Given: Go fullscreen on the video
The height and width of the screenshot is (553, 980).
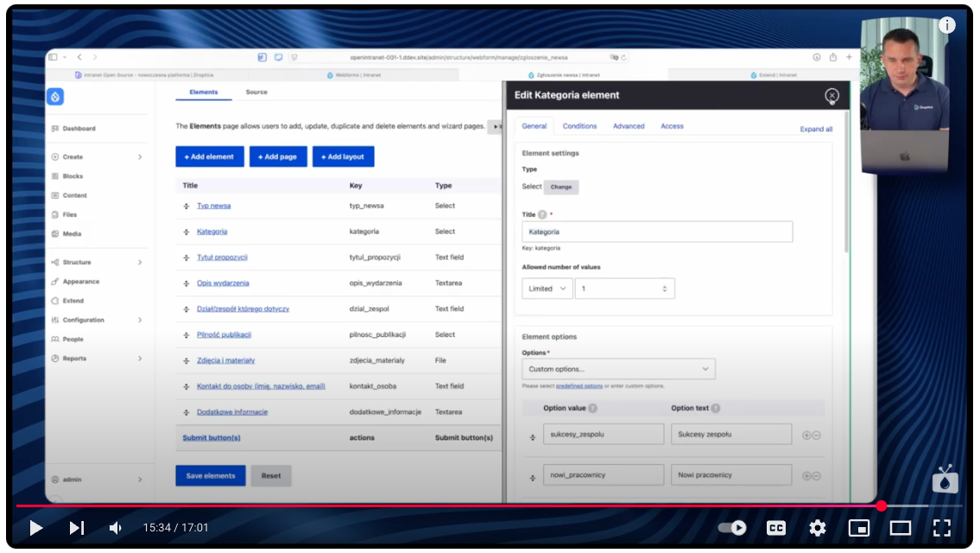Looking at the screenshot, I should click(942, 528).
